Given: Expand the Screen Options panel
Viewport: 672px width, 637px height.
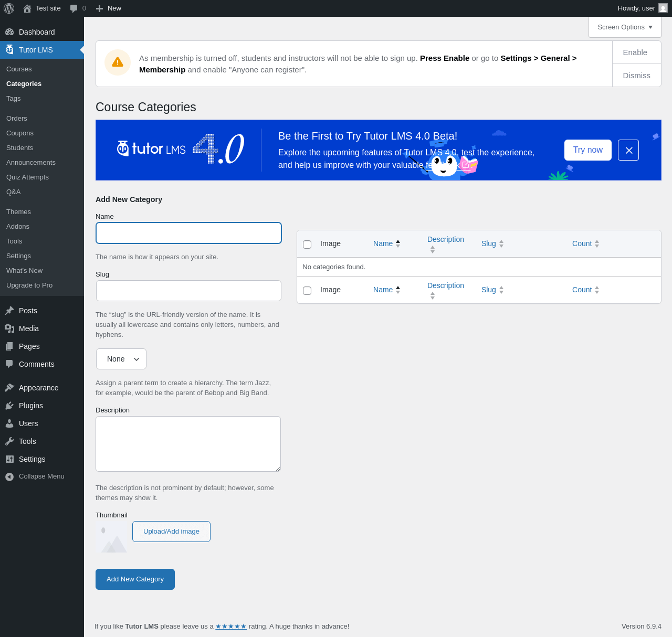Looking at the screenshot, I should [x=625, y=27].
